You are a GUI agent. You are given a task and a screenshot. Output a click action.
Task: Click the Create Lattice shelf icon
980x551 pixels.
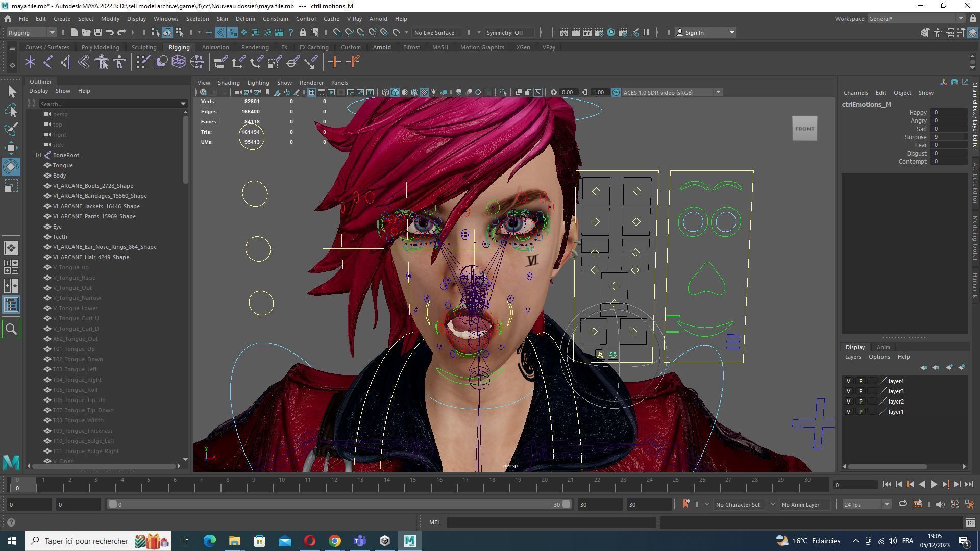coord(179,62)
